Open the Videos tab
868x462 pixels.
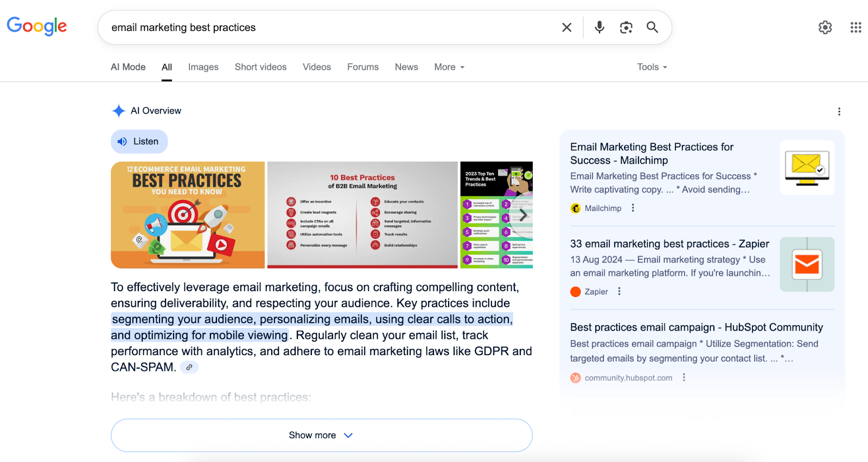tap(317, 67)
